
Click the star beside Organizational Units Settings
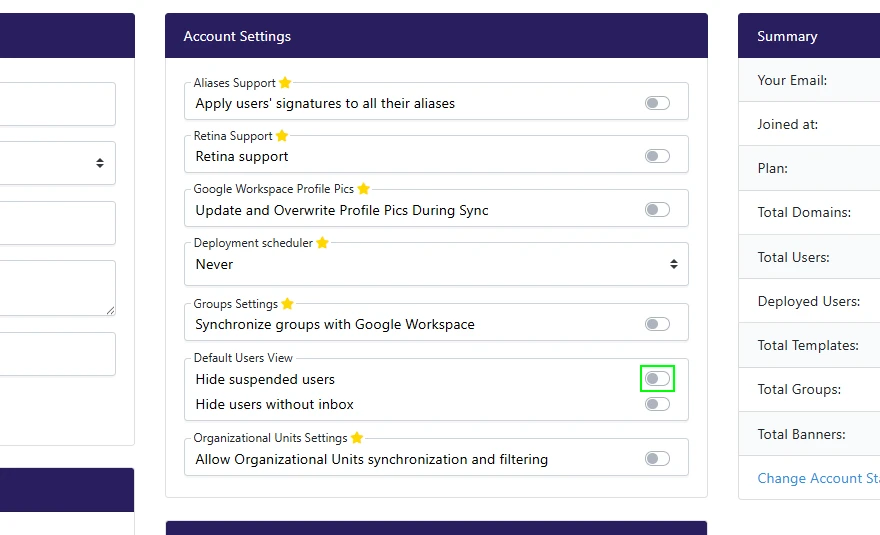tap(357, 438)
